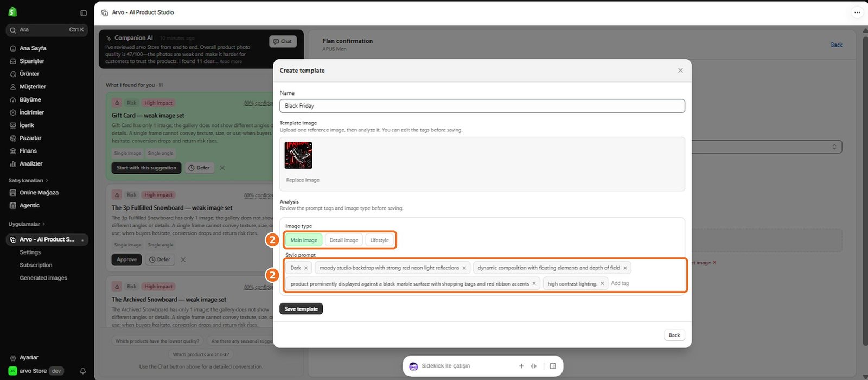
Task: Click the Siparişler inbox icon
Action: (x=13, y=61)
